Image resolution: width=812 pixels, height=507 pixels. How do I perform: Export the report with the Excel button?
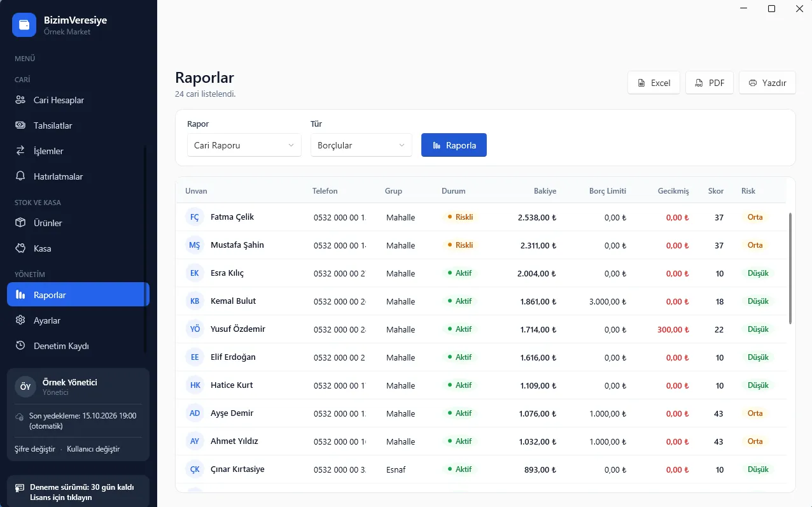pyautogui.click(x=654, y=83)
